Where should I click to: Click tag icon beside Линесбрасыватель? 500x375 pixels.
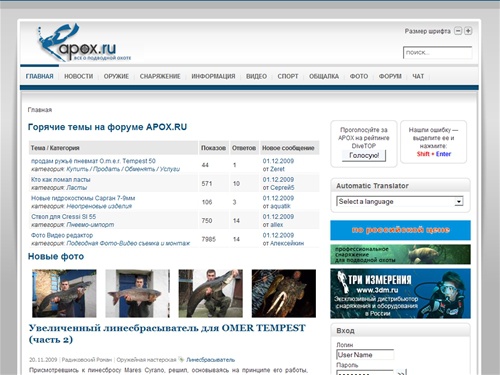[x=181, y=359]
